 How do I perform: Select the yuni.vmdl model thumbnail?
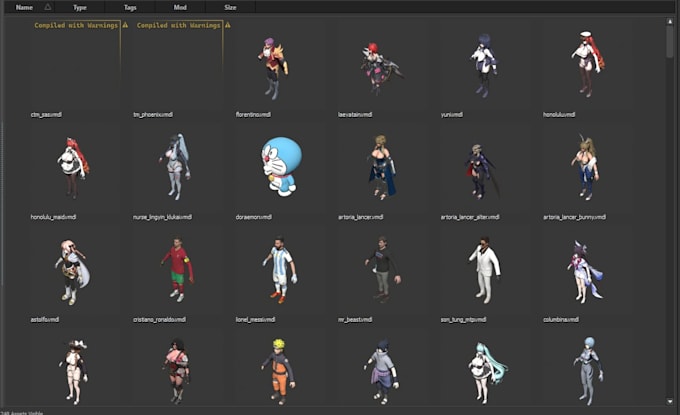pyautogui.click(x=484, y=65)
